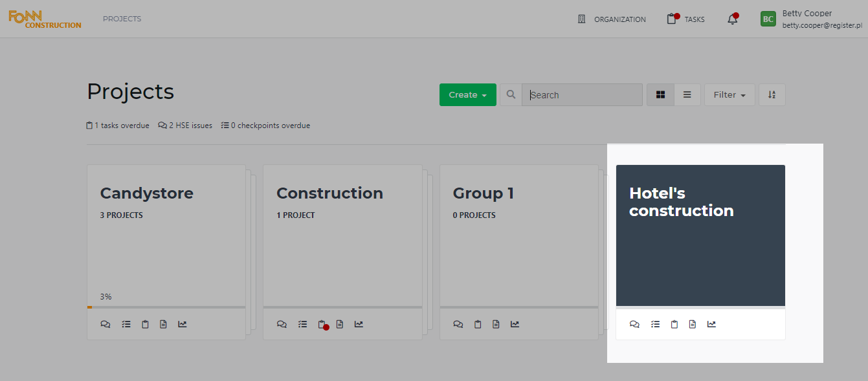The image size is (868, 381).
Task: Click the betty.cooper@register.pl email text
Action: point(823,25)
